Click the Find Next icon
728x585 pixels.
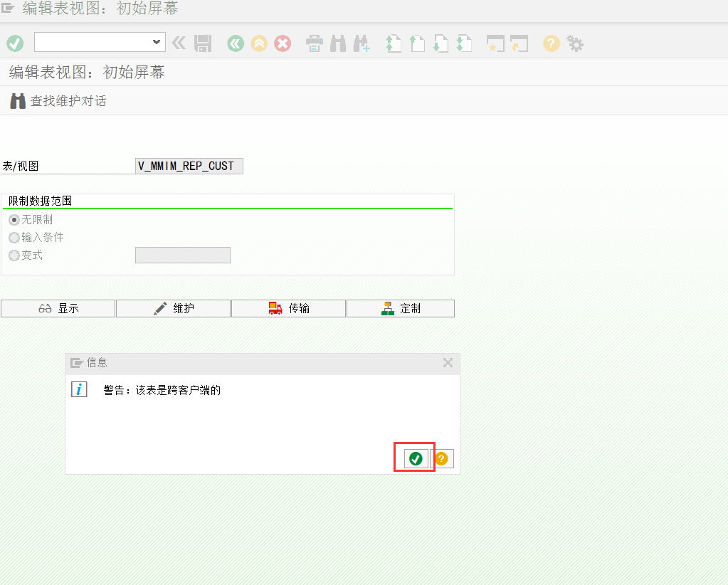click(362, 43)
